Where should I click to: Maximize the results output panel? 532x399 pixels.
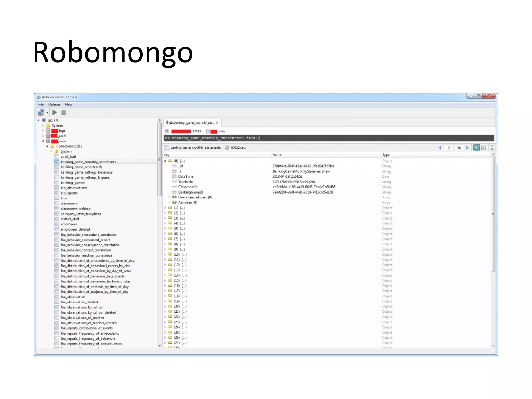tap(492, 148)
